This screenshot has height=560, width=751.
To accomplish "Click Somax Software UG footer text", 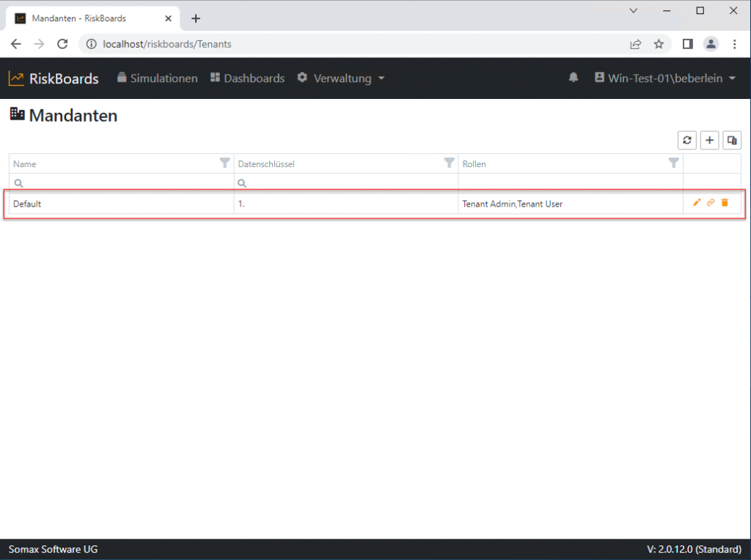I will [53, 549].
